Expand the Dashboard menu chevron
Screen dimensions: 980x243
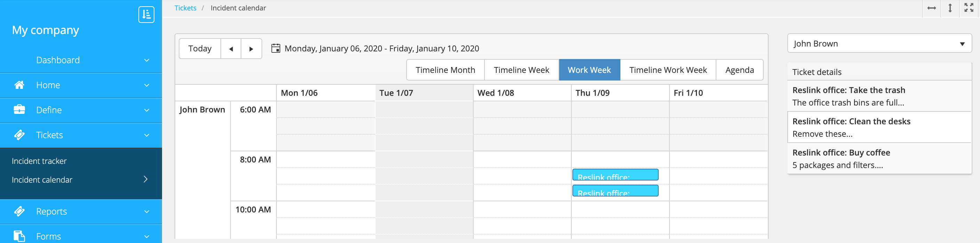click(x=146, y=60)
